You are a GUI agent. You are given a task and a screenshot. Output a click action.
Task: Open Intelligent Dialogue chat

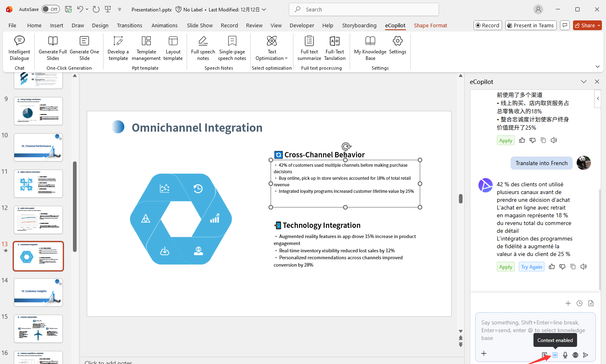click(19, 48)
